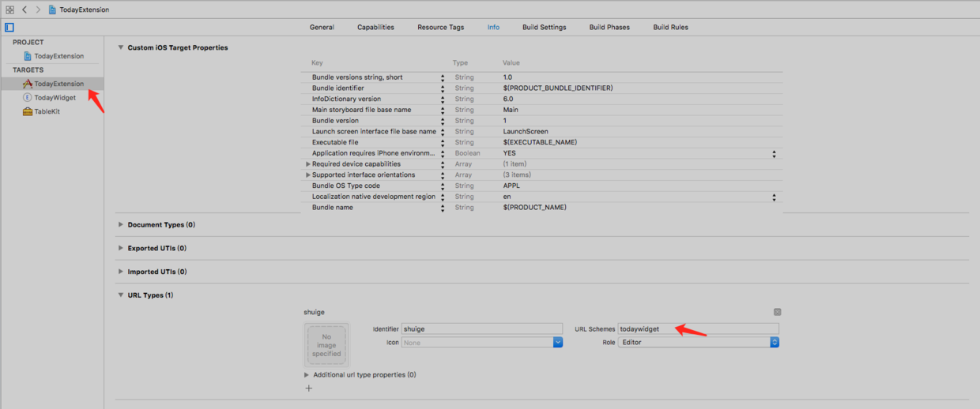Collapse the URL Types section

[121, 295]
